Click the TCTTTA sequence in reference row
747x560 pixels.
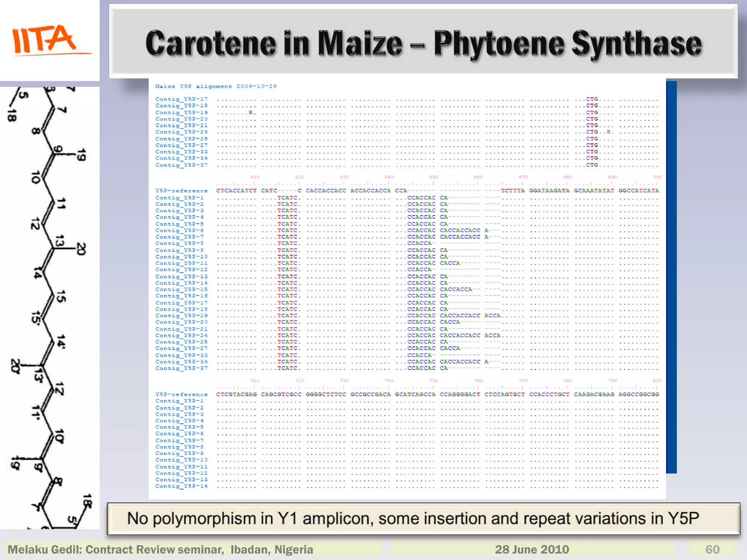[x=513, y=191]
